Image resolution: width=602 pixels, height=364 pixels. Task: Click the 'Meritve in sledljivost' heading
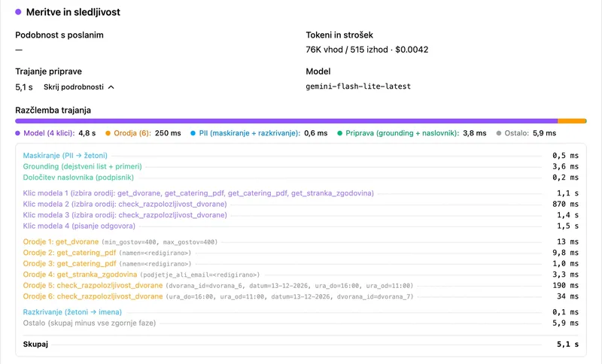(73, 12)
